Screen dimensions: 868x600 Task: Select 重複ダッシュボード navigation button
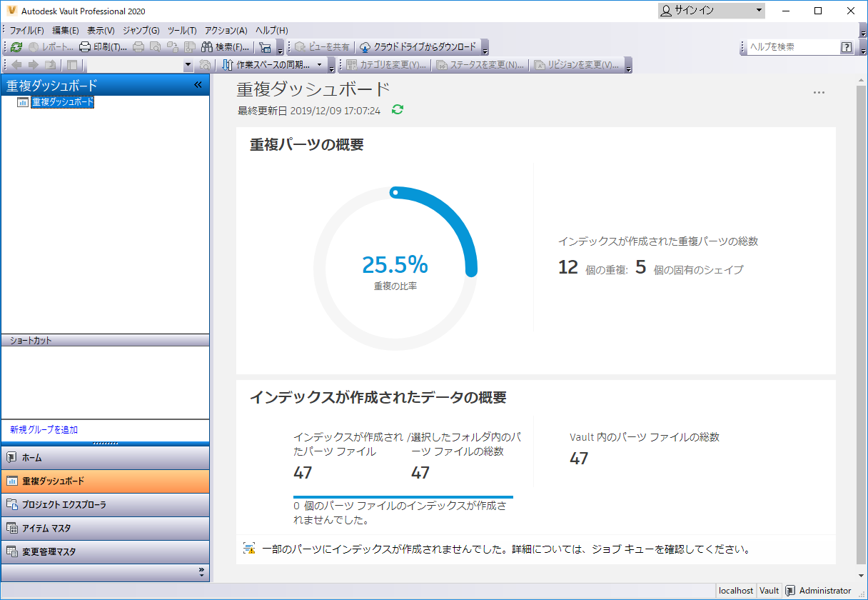[106, 481]
